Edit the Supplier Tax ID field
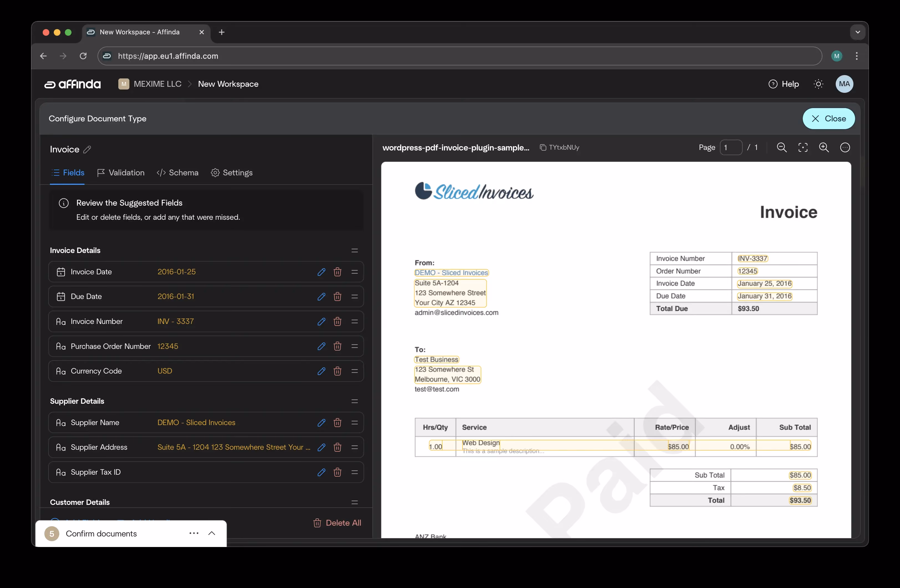 pyautogui.click(x=321, y=472)
